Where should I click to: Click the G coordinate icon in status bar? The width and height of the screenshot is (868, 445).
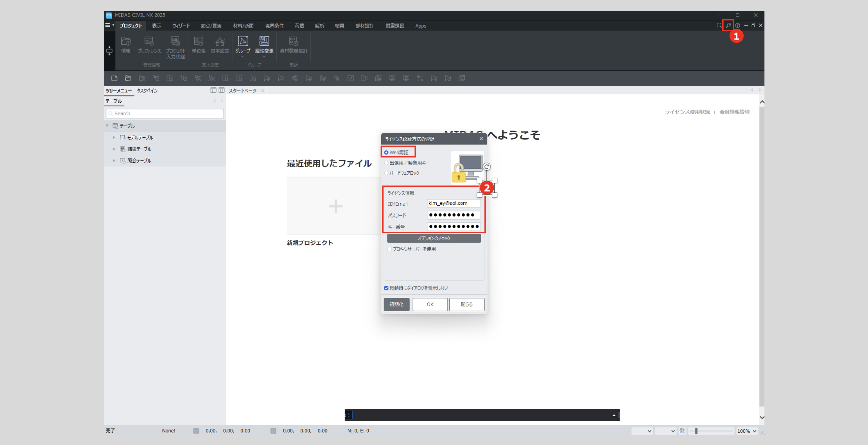coord(273,431)
